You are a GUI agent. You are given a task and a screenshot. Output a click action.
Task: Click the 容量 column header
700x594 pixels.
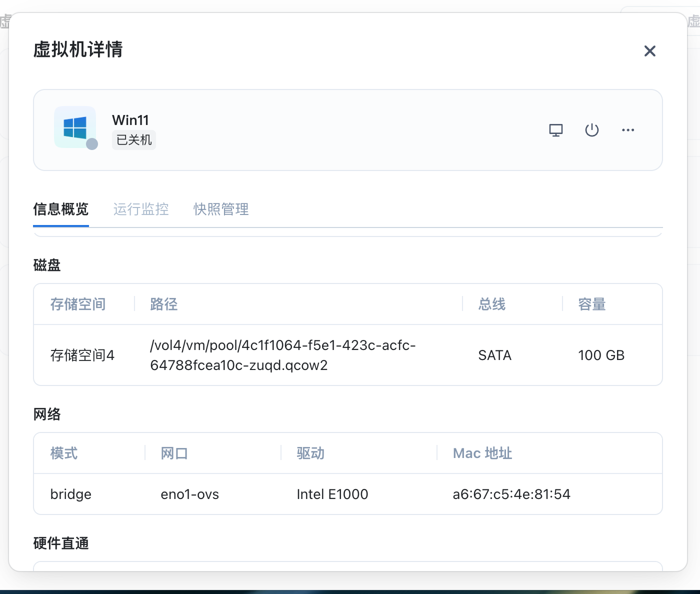592,304
